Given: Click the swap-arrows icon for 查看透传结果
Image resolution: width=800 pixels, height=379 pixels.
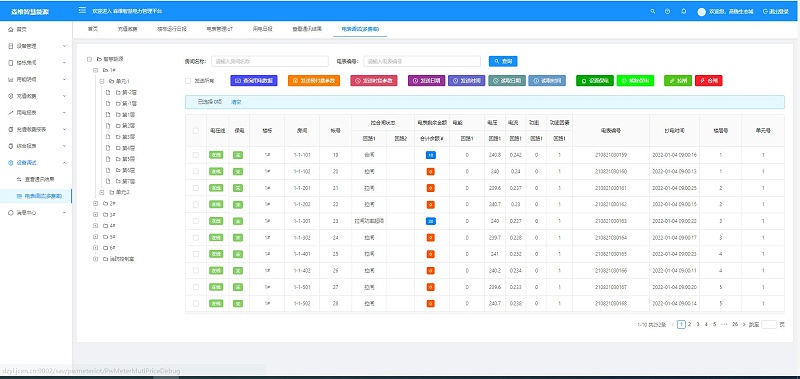Looking at the screenshot, I should pos(19,179).
